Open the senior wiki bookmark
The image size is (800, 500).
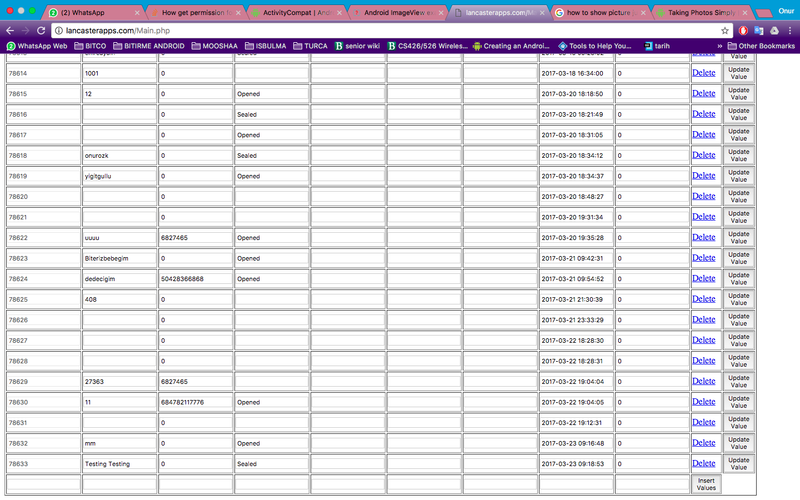coord(357,46)
